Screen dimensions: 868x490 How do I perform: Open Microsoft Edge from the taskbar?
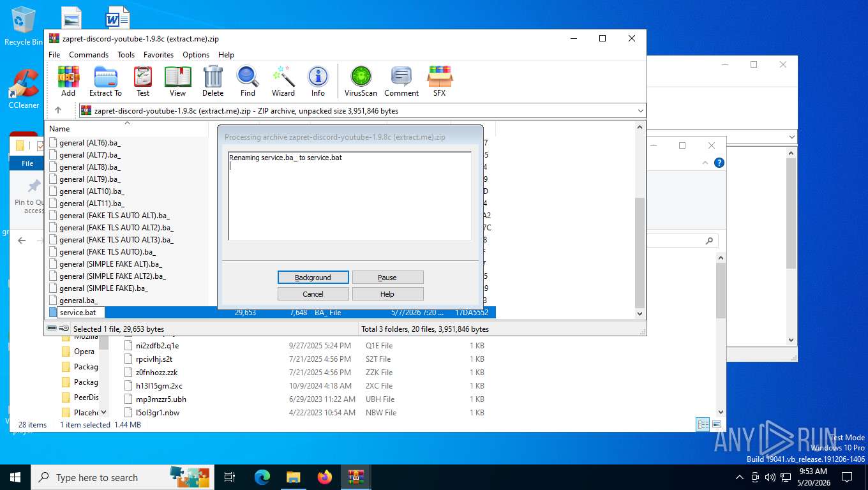(x=262, y=477)
